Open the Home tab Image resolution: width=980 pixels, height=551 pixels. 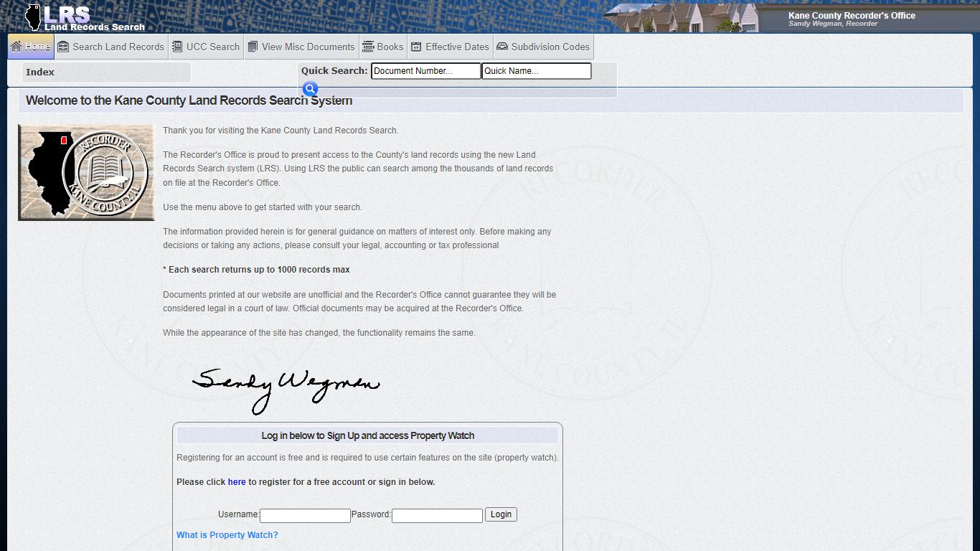[31, 47]
